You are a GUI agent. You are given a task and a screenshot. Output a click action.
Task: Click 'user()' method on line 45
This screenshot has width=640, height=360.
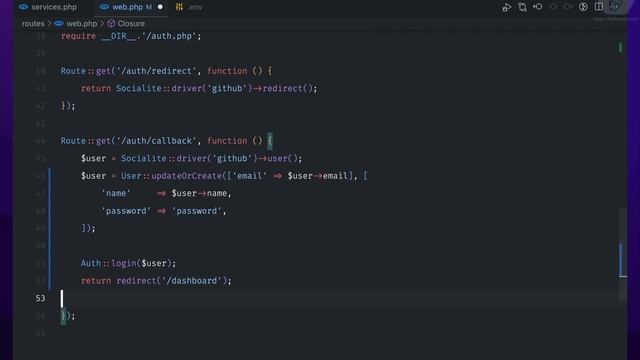click(282, 158)
